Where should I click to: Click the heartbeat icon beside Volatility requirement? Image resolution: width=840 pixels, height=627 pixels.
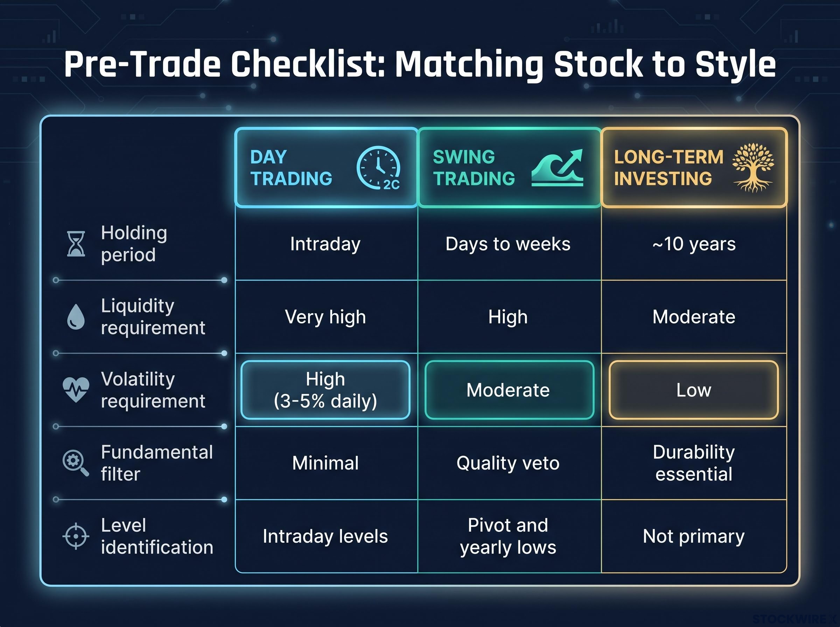(76, 390)
